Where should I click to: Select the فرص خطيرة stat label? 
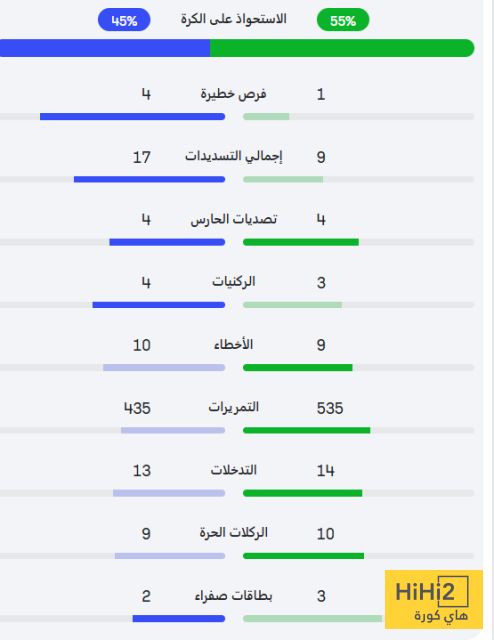click(x=233, y=94)
